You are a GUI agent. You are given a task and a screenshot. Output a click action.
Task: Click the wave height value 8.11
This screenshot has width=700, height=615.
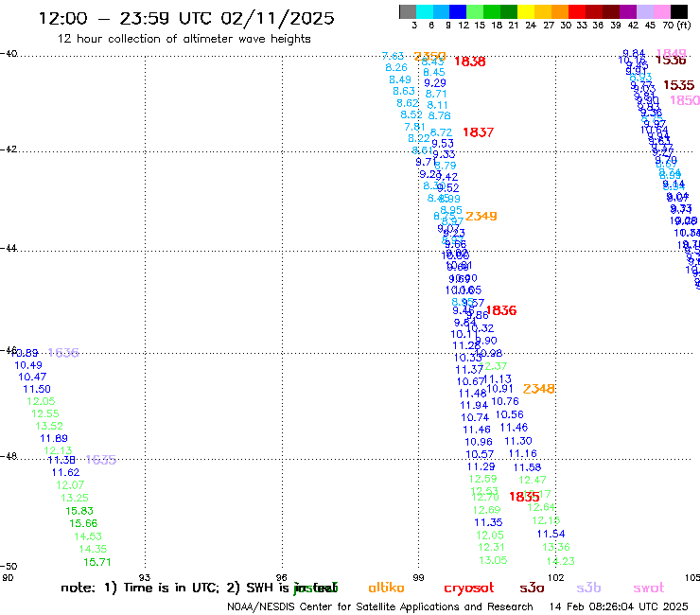point(437,105)
